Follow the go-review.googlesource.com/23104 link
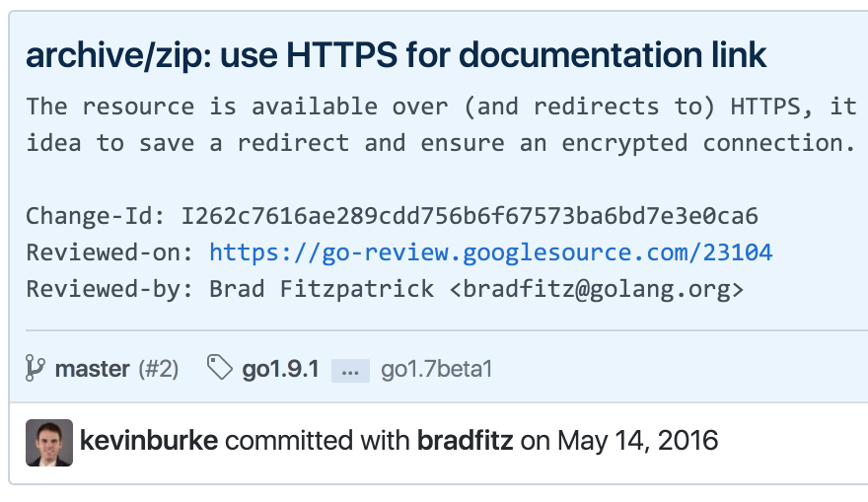 coord(490,252)
